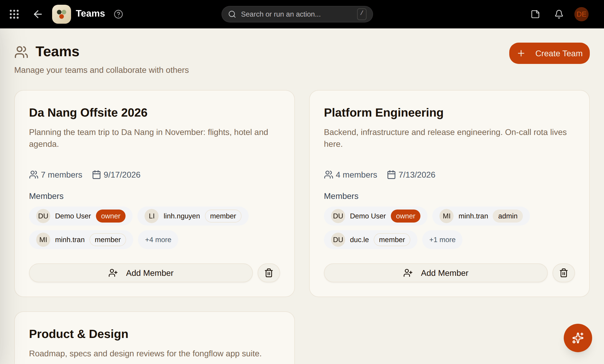Click DU avatar of duc.le
Viewport: 604px width, 364px height.
[x=338, y=240]
